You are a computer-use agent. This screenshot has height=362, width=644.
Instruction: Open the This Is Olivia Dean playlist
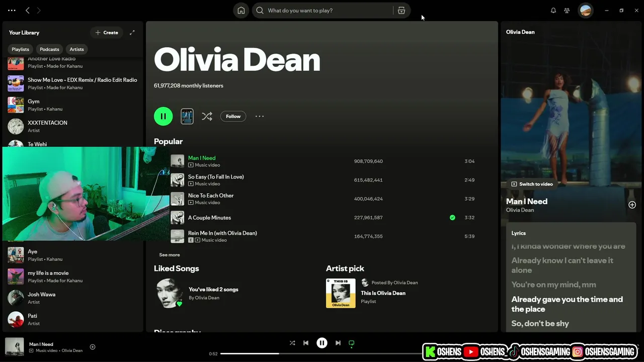point(383,293)
